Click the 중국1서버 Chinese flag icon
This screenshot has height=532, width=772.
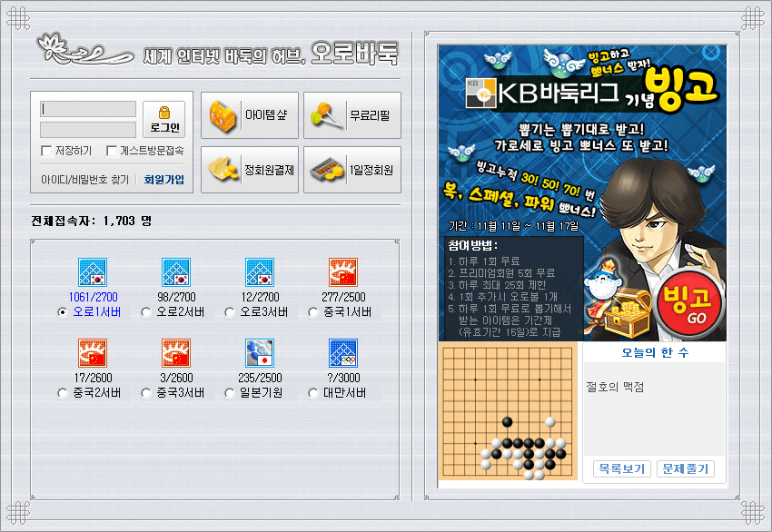(x=343, y=272)
